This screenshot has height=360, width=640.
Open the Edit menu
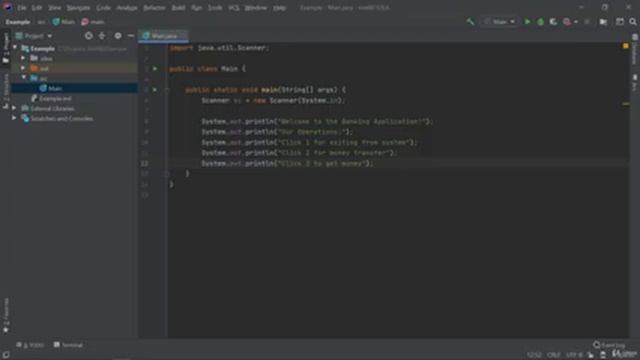point(37,8)
